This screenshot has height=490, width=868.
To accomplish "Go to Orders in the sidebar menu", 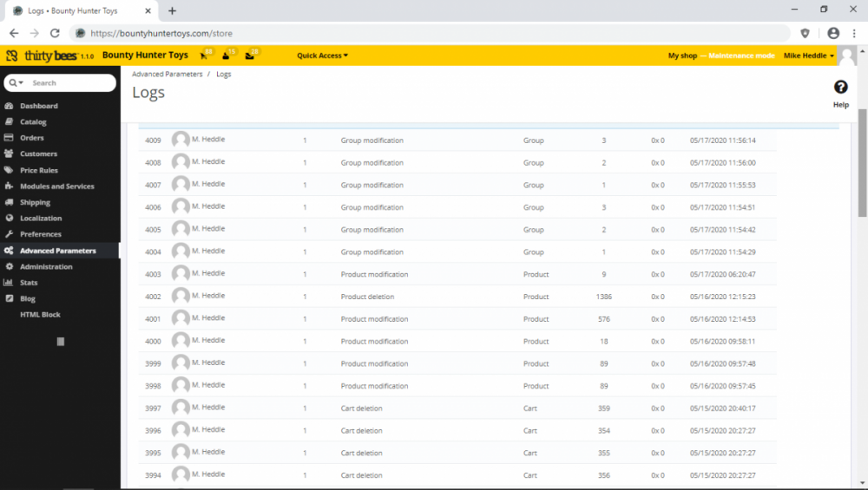I will [32, 138].
